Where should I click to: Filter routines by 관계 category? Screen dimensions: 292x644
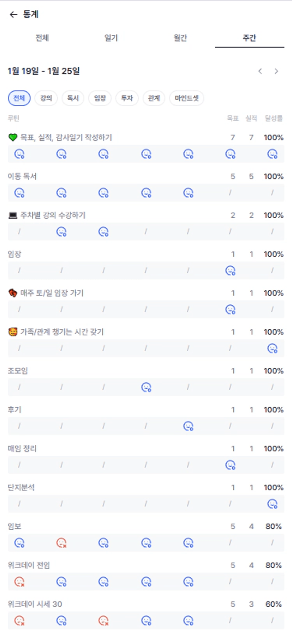pyautogui.click(x=154, y=98)
